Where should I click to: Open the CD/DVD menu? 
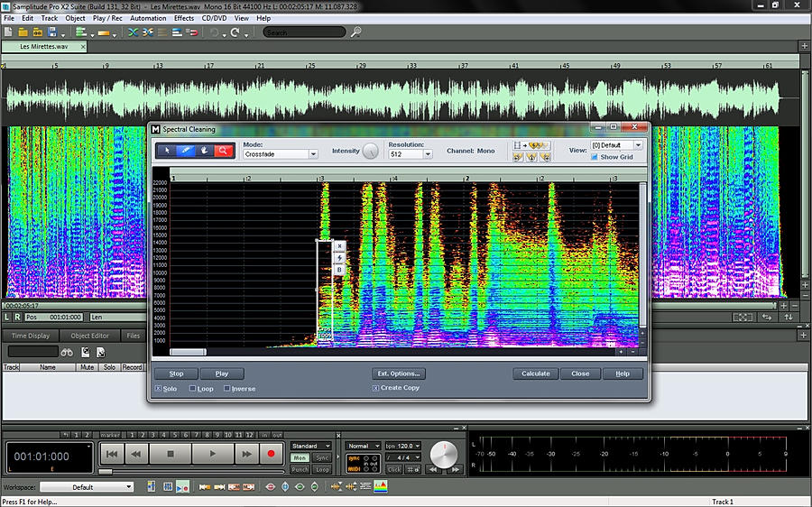point(214,18)
